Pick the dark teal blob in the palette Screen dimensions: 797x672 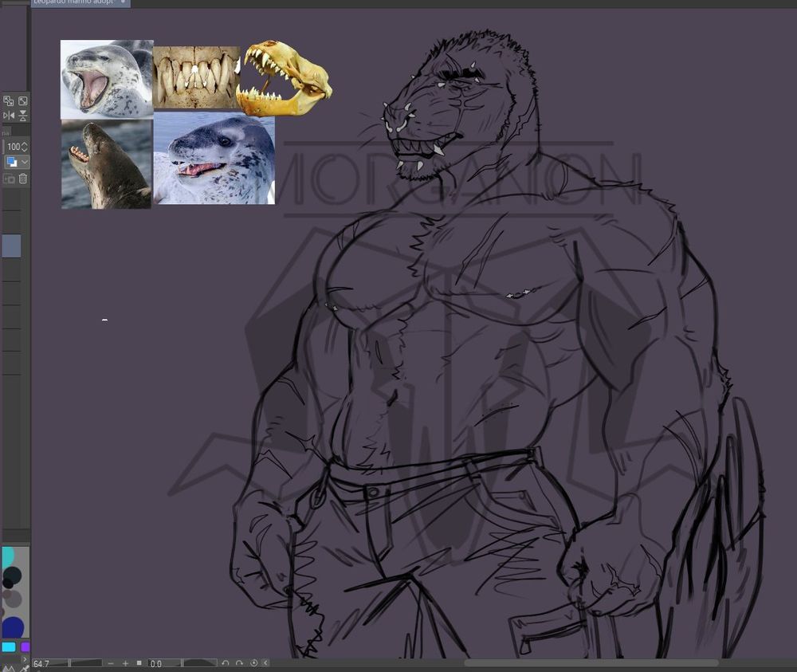(x=12, y=576)
